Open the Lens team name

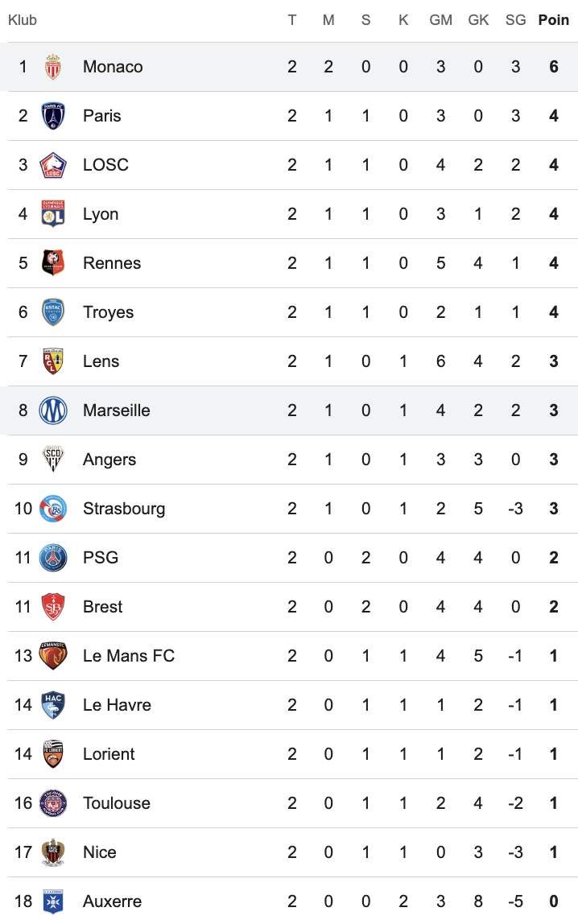click(101, 361)
